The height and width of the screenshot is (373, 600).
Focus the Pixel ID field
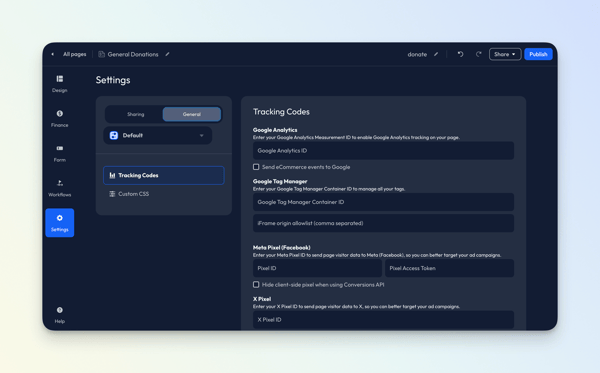click(317, 268)
